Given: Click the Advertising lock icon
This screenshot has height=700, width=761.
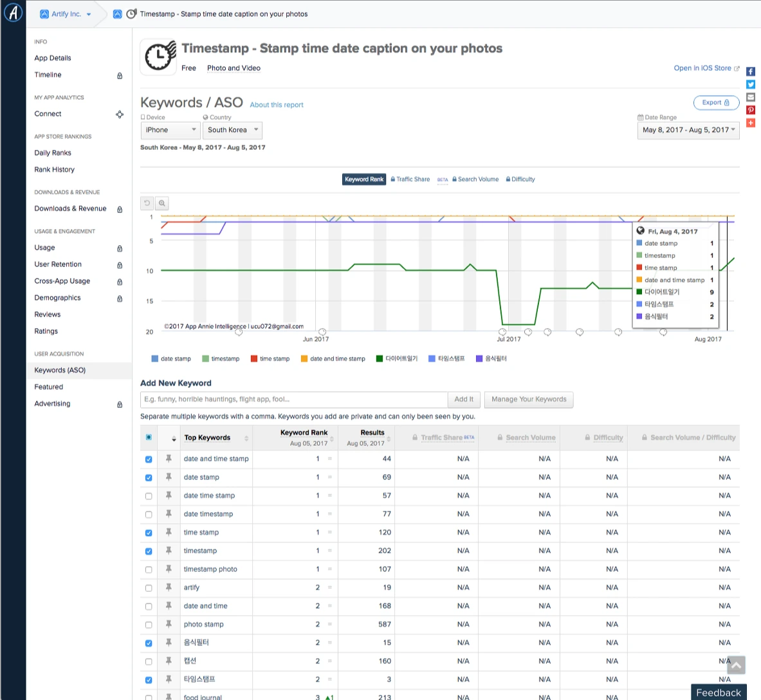Looking at the screenshot, I should [120, 405].
